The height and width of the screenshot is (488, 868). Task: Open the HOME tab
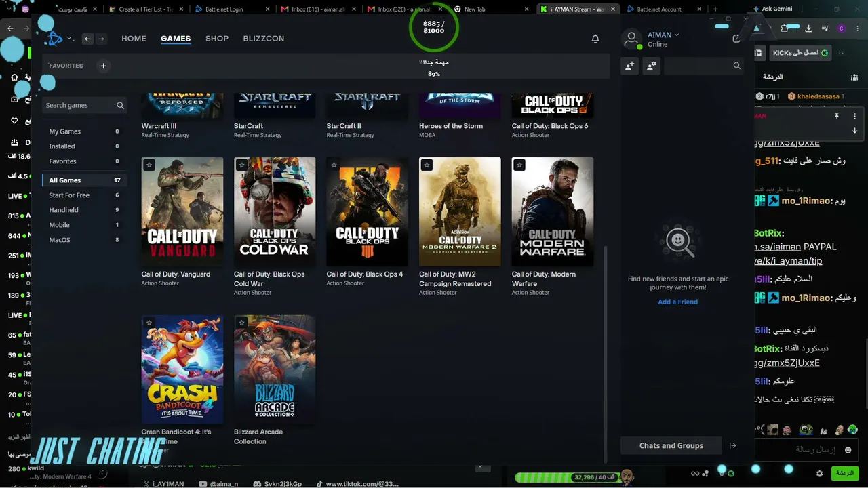(134, 39)
